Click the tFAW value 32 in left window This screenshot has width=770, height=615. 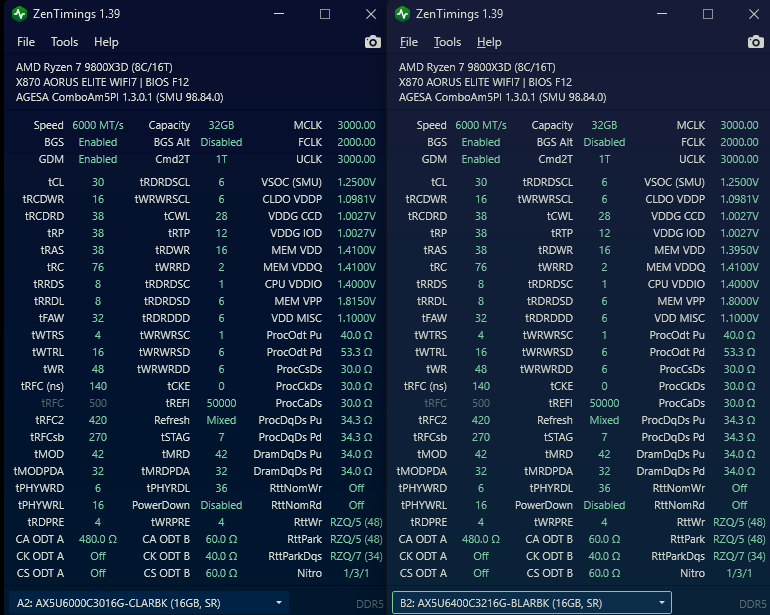click(x=98, y=318)
